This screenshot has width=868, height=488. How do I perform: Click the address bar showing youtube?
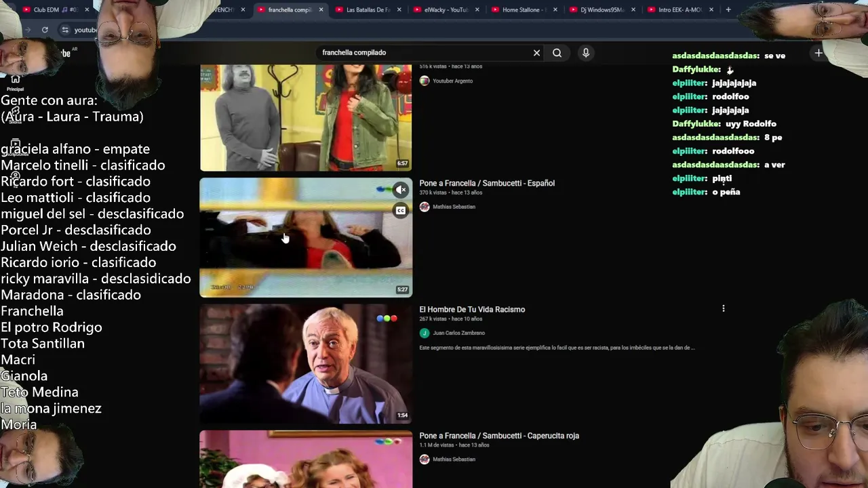85,30
